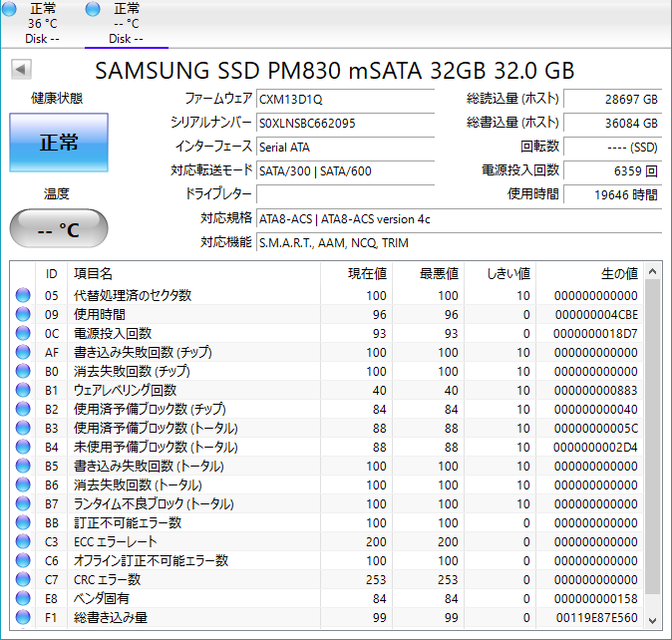Select the ランタイム不良ブロック (トータル) row
The width and height of the screenshot is (672, 640).
[x=327, y=503]
